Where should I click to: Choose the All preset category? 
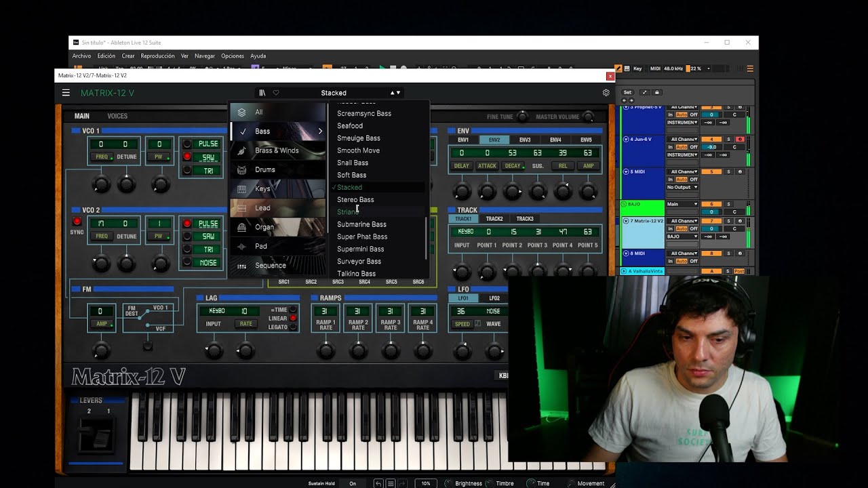(278, 112)
